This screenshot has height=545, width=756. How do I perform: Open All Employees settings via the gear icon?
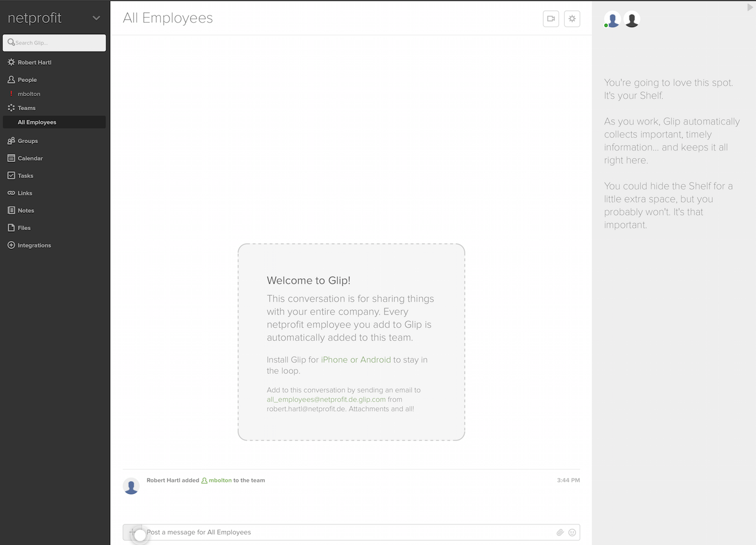tap(572, 18)
